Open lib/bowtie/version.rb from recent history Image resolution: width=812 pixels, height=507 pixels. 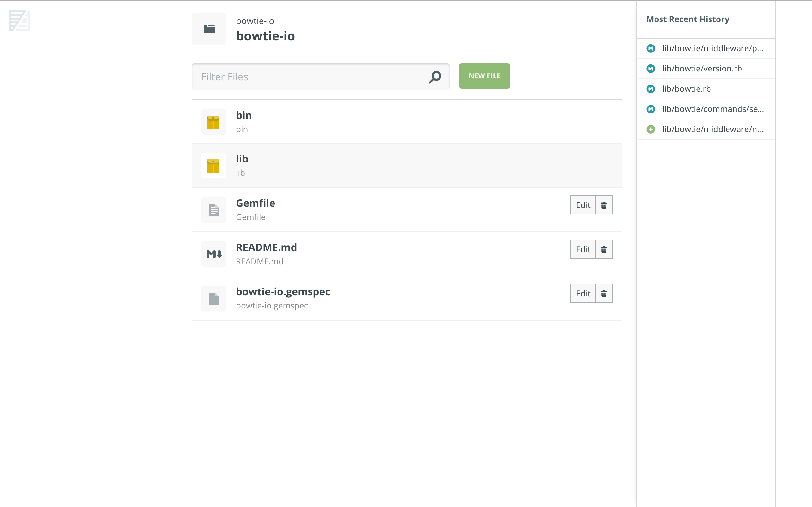(701, 68)
